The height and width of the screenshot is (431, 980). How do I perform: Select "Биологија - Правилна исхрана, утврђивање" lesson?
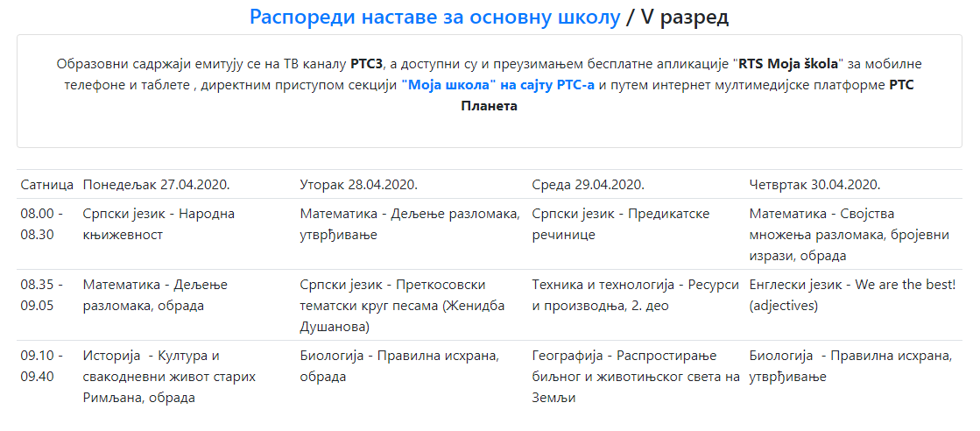[850, 366]
